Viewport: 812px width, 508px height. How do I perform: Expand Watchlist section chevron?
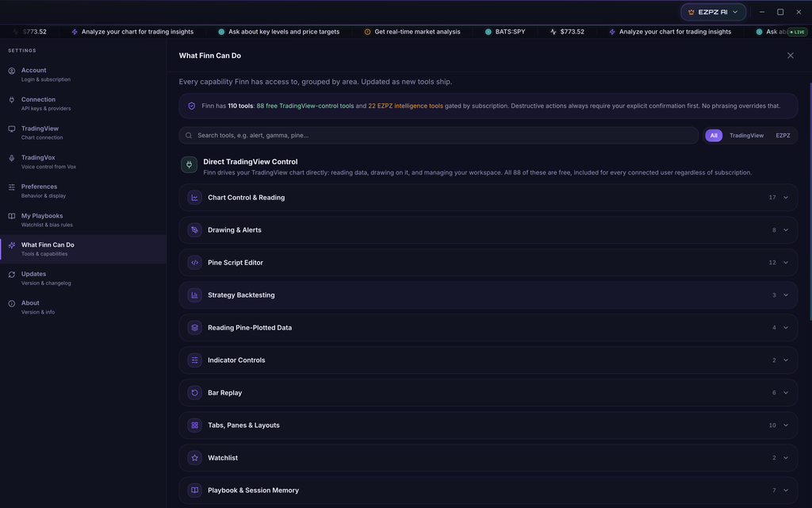click(x=786, y=458)
